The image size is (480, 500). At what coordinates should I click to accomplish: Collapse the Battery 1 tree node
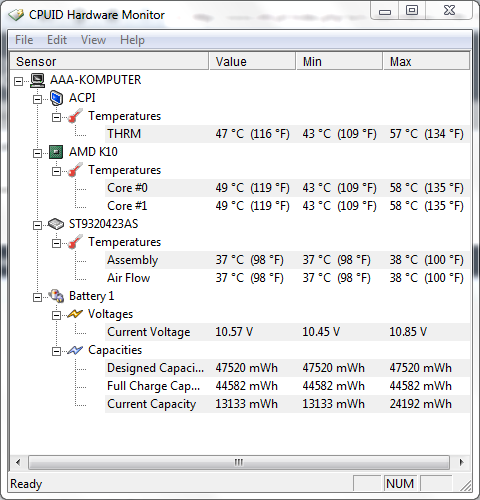point(37,297)
